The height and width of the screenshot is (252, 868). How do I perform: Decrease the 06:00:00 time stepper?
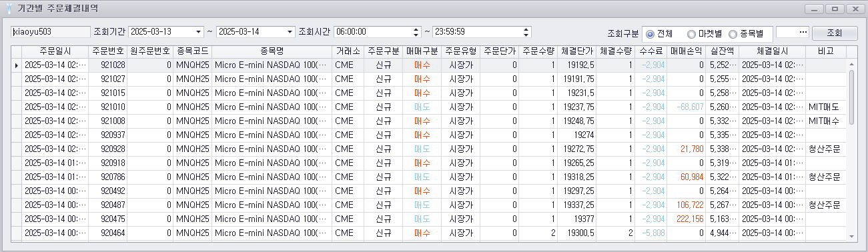click(x=417, y=35)
